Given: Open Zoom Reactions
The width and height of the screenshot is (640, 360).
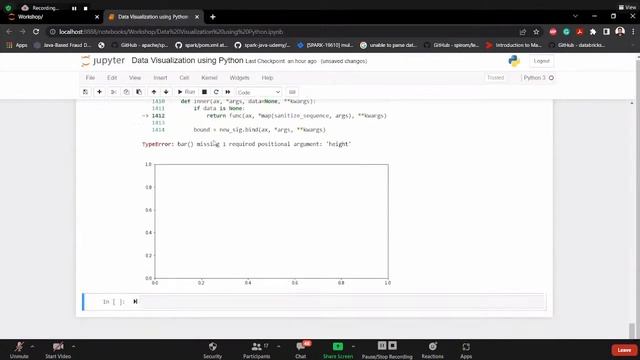Looking at the screenshot, I should (x=432, y=350).
